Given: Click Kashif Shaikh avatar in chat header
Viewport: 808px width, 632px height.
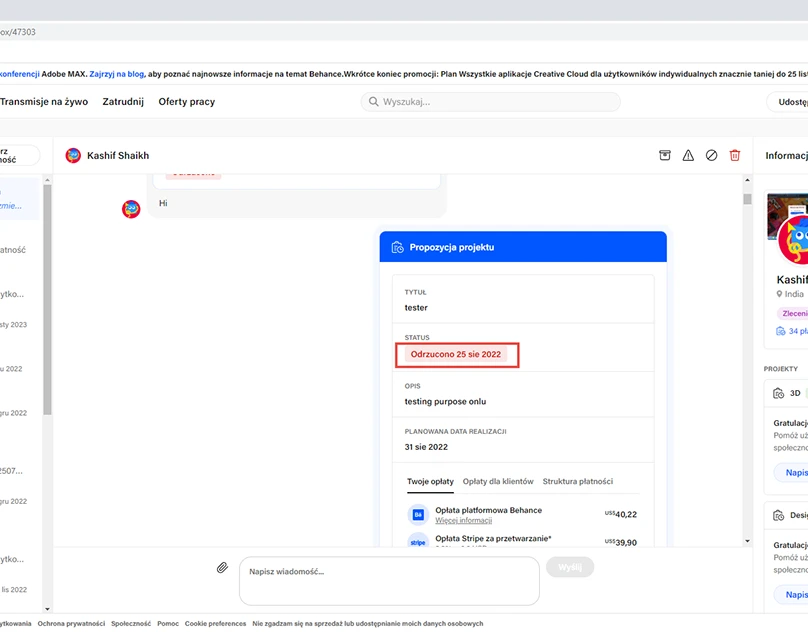Looking at the screenshot, I should coord(73,155).
